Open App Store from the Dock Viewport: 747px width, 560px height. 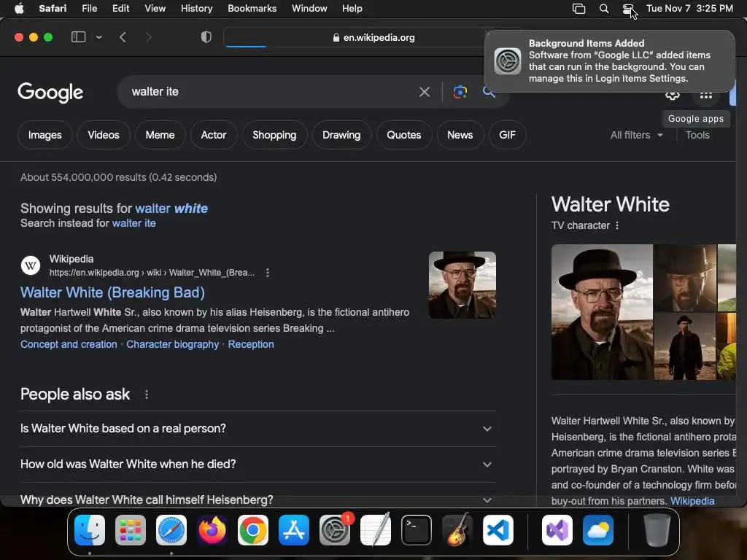(x=294, y=530)
